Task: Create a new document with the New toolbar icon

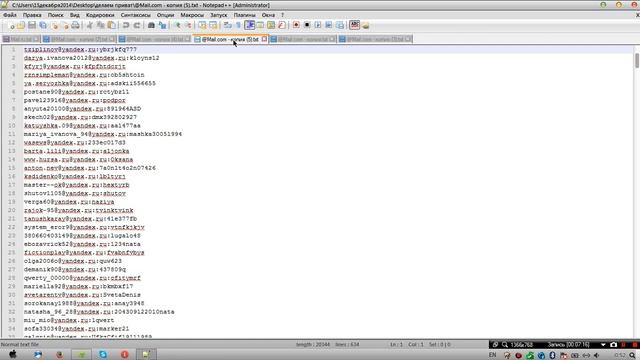Action: click(x=11, y=25)
